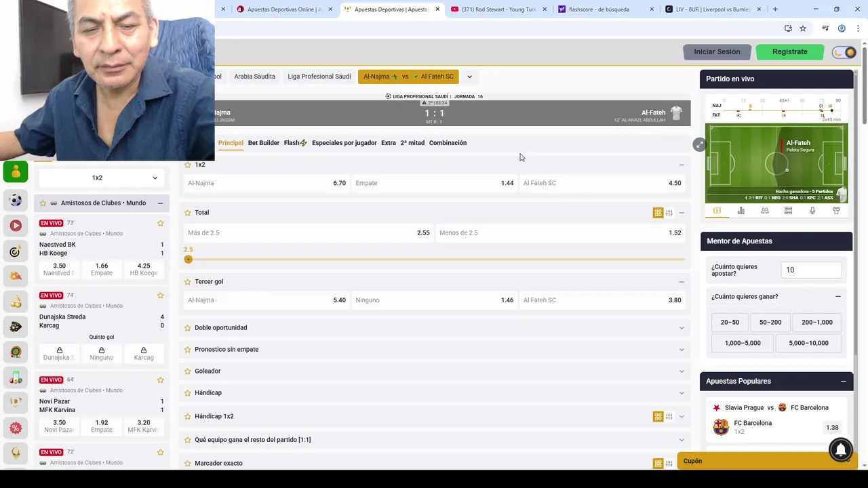868x488 pixels.
Task: Expand the Hándicap market
Action: click(x=682, y=393)
